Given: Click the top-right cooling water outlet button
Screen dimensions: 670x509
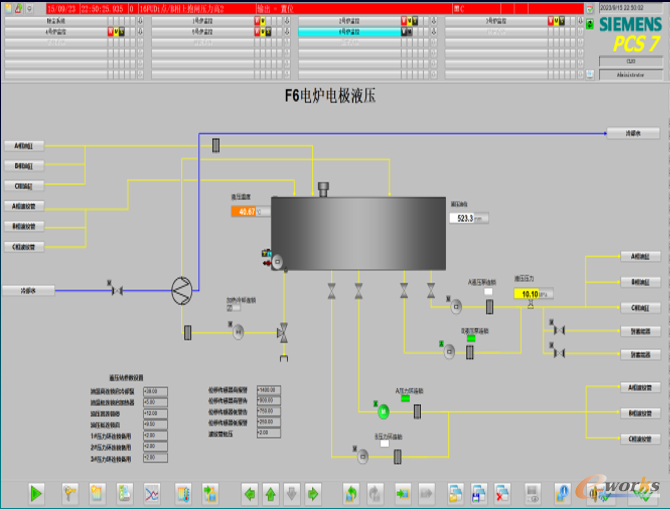Looking at the screenshot, I should tap(633, 133).
